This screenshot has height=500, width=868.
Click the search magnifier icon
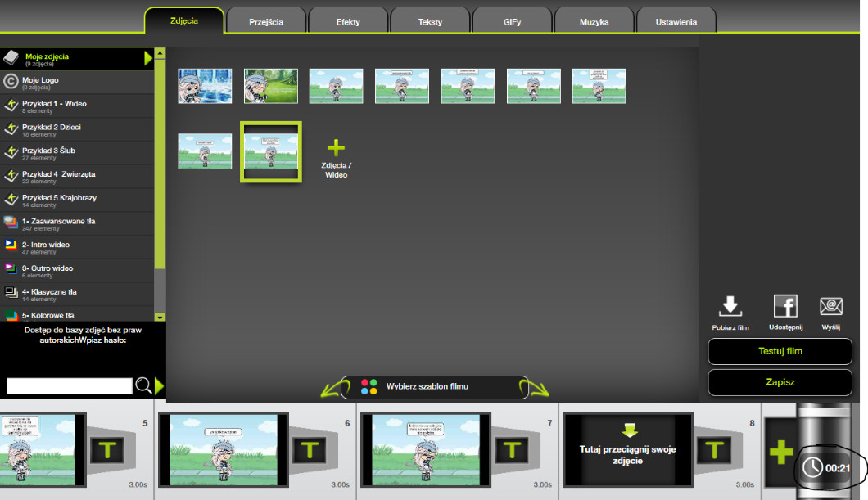(142, 385)
